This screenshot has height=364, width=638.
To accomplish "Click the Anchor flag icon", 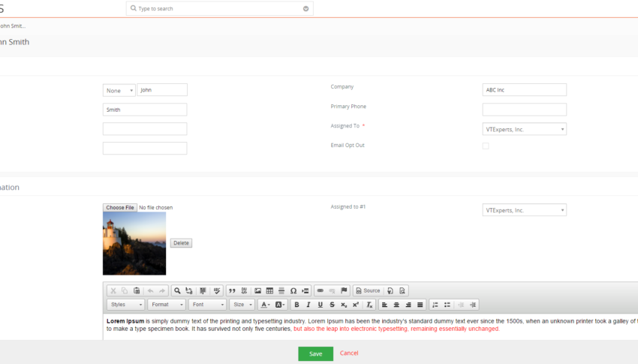I will pyautogui.click(x=344, y=290).
